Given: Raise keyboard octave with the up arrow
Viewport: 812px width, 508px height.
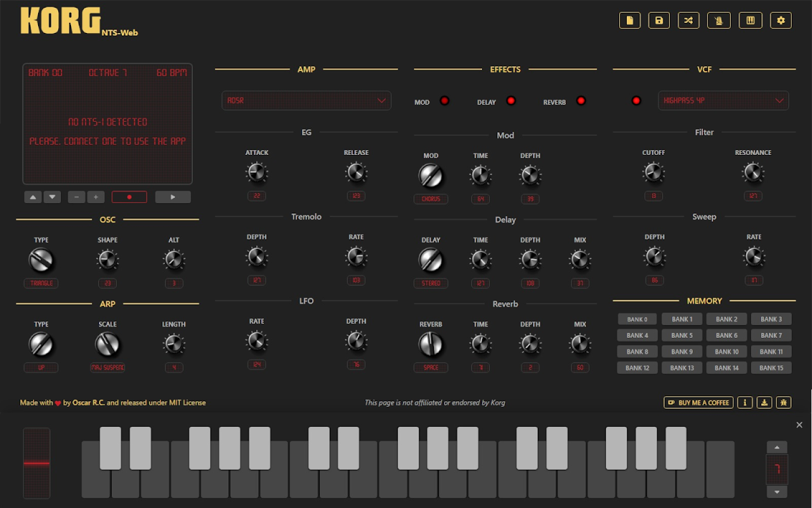Looking at the screenshot, I should click(x=777, y=447).
